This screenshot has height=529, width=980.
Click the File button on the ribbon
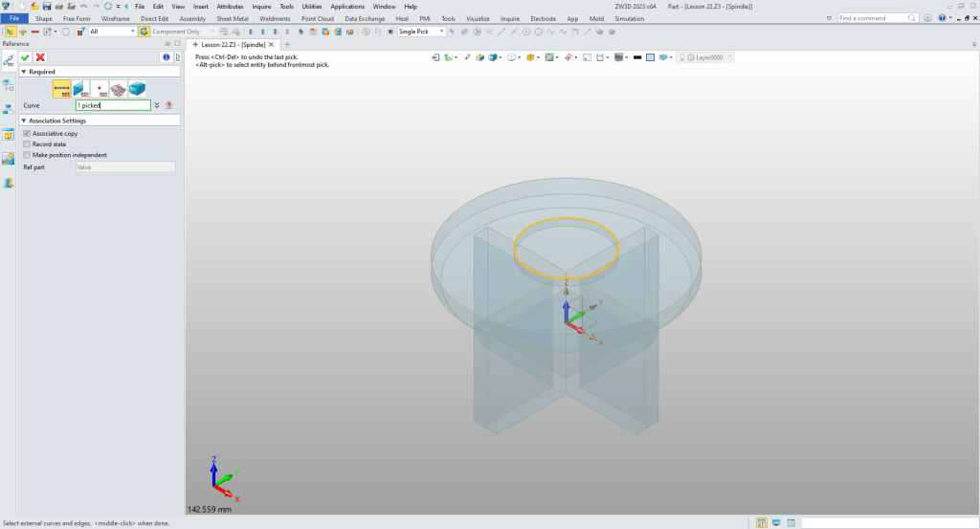pyautogui.click(x=14, y=18)
